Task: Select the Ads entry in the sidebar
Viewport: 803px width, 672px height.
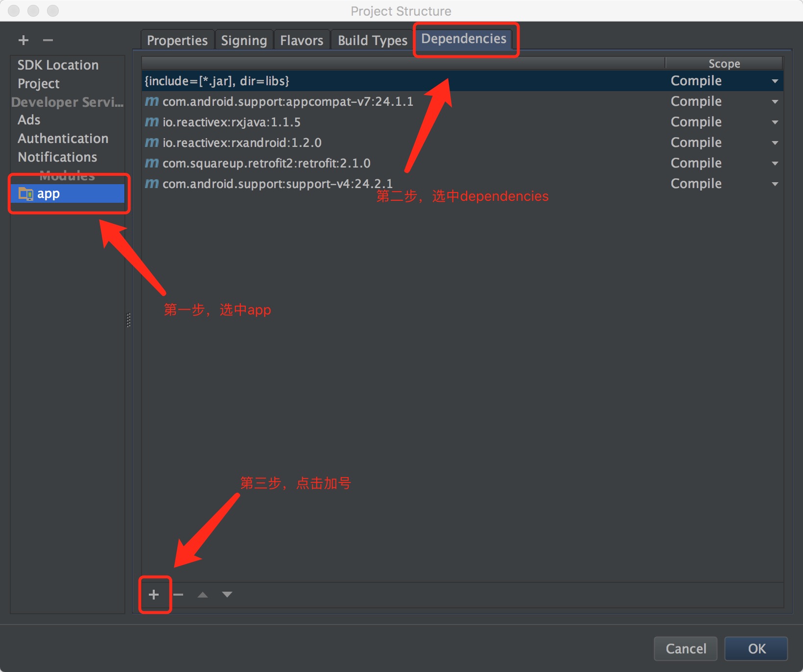Action: pos(29,120)
